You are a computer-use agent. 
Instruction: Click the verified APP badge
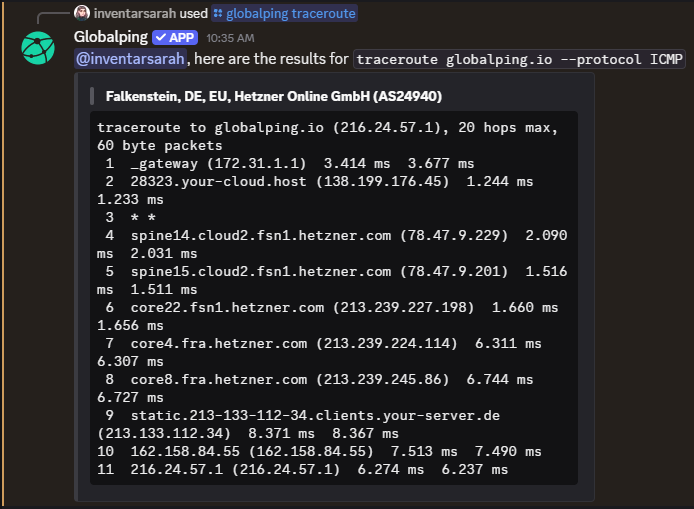[x=175, y=38]
